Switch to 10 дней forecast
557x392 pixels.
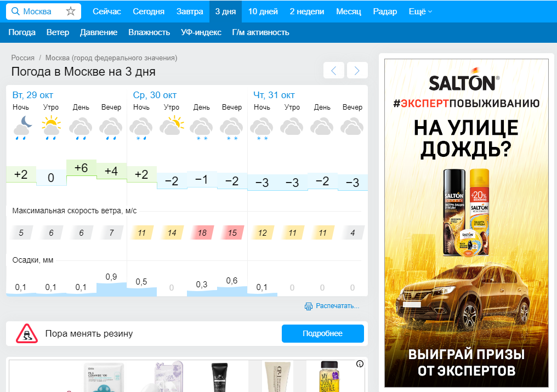coord(263,12)
